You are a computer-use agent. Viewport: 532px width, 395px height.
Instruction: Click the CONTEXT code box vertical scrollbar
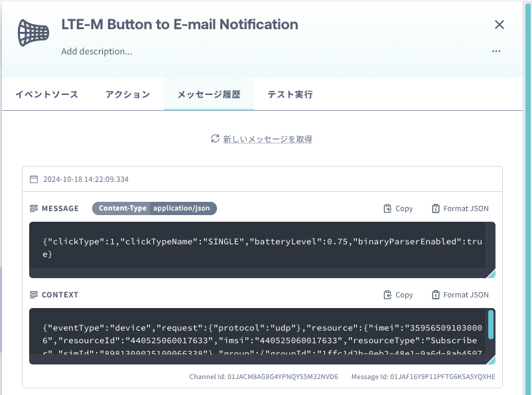(x=491, y=325)
